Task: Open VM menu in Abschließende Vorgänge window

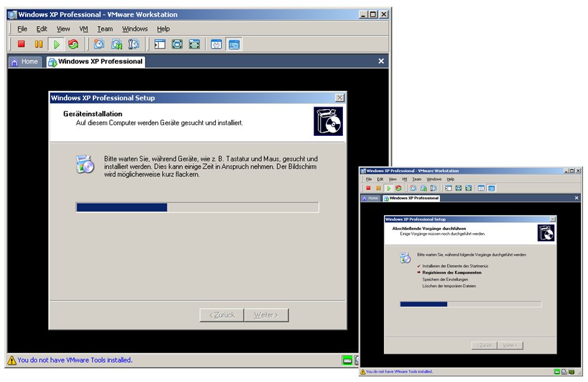Action: click(404, 179)
